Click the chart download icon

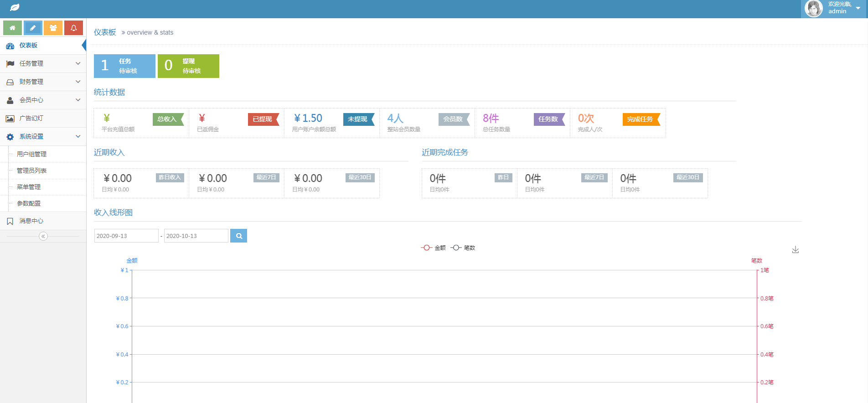(795, 250)
